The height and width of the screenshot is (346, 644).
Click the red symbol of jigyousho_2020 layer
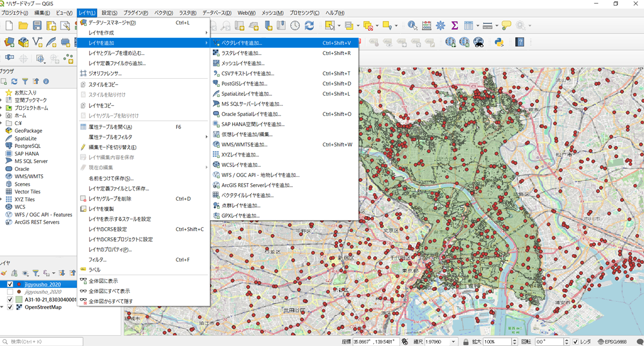click(x=19, y=285)
